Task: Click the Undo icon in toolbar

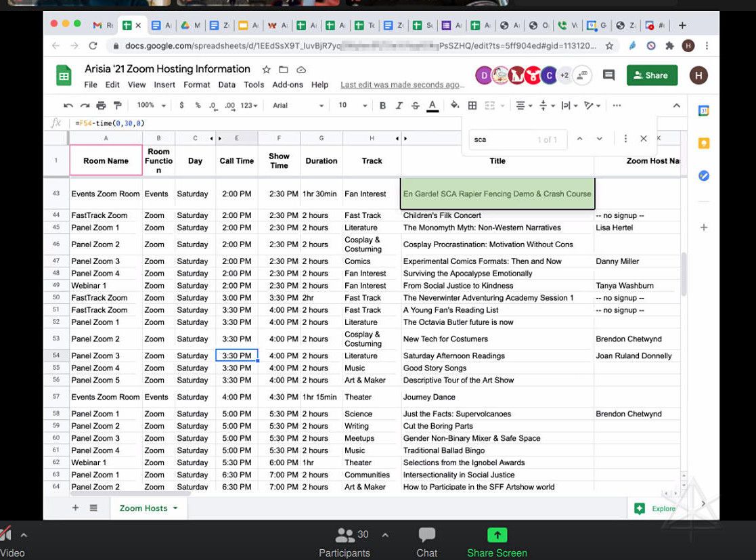Action: (68, 106)
